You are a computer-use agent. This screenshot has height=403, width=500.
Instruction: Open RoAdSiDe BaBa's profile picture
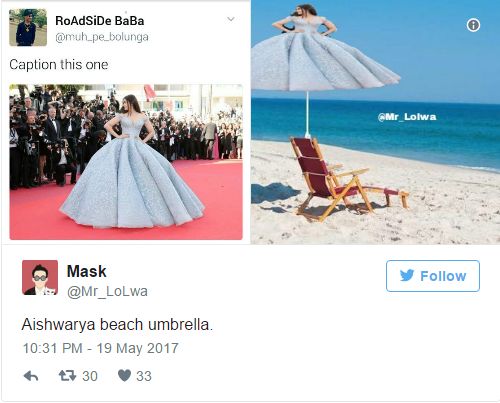(28, 28)
